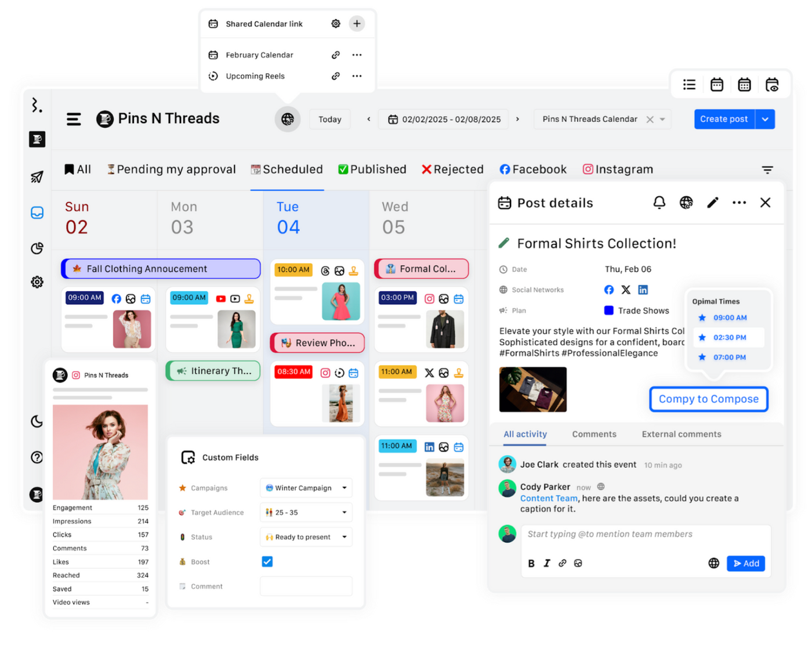The image size is (812, 646).
Task: Switch to list view icon
Action: pos(689,85)
